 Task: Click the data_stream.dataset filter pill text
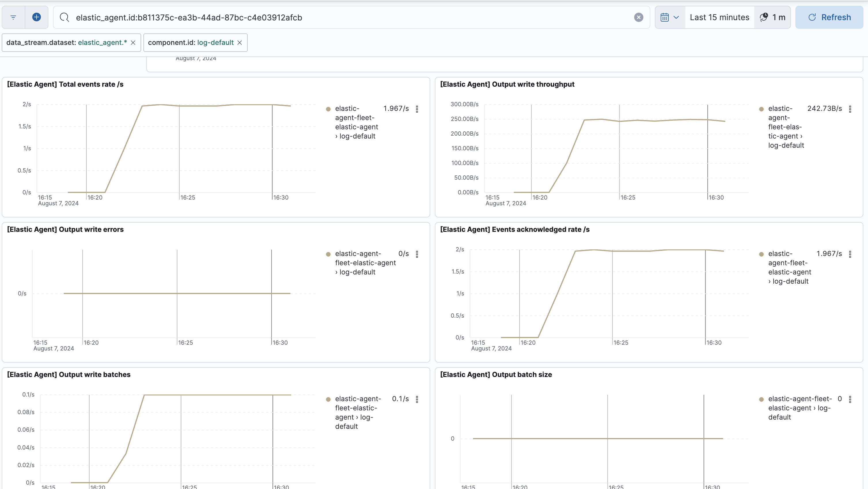click(66, 42)
